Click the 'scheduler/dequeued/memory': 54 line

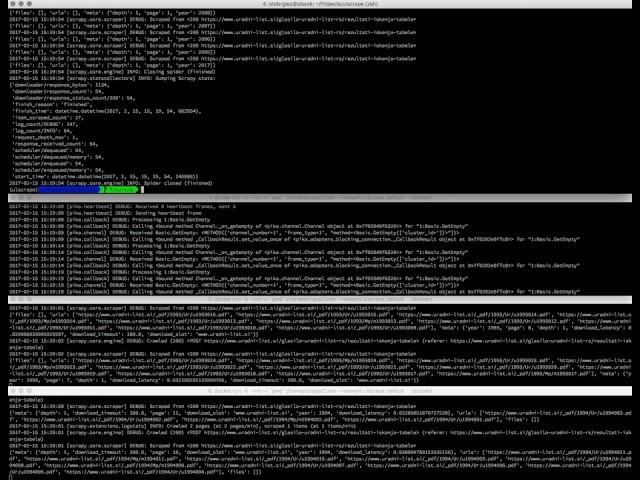click(58, 157)
